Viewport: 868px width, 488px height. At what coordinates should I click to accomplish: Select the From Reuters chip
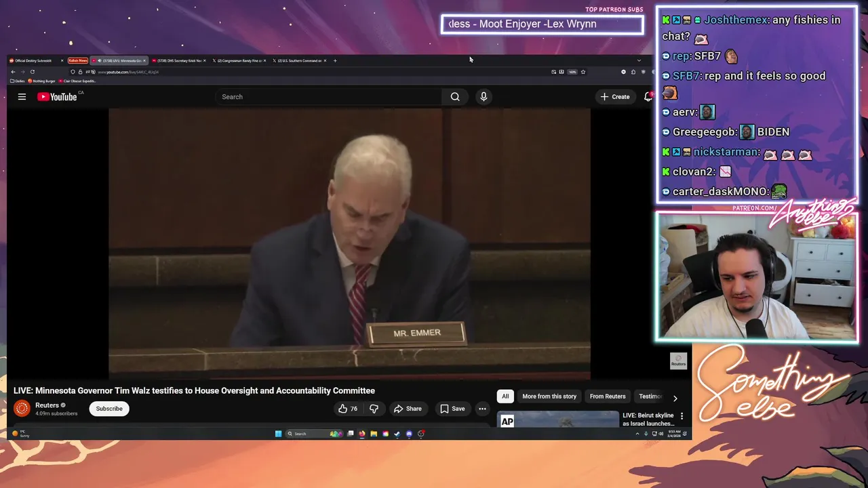(608, 396)
